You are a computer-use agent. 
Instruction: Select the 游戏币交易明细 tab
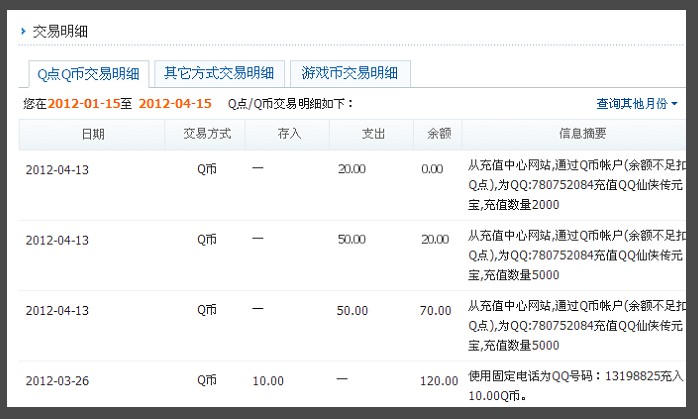pyautogui.click(x=350, y=73)
